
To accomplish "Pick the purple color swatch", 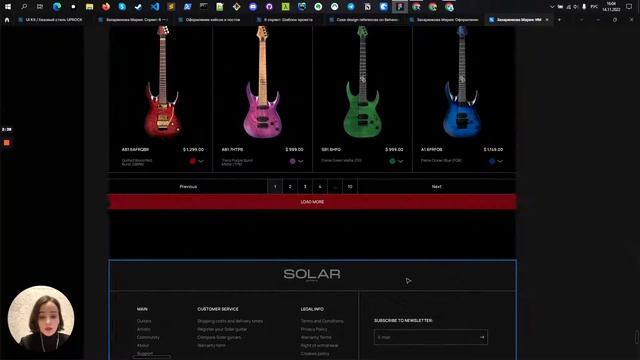I will (292, 161).
